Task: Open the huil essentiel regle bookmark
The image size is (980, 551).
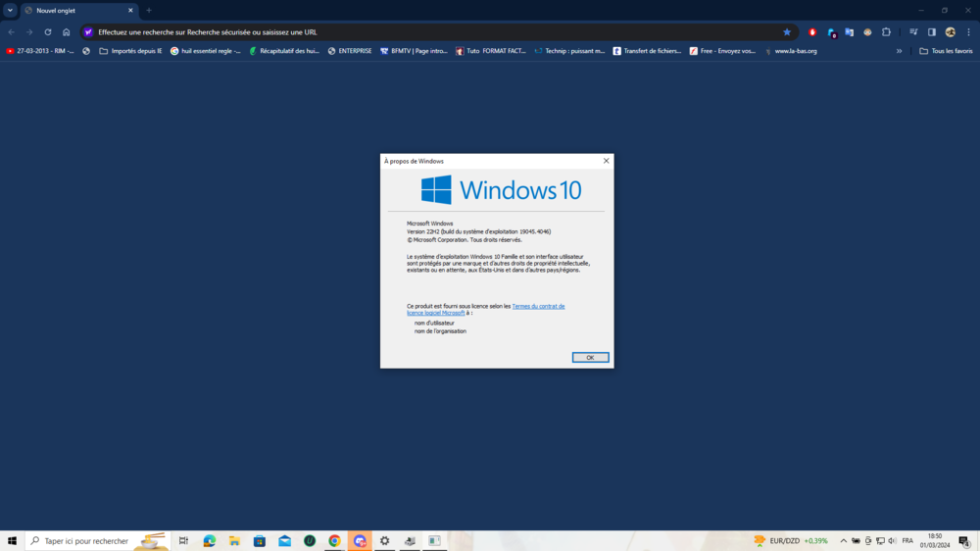Action: click(x=205, y=51)
